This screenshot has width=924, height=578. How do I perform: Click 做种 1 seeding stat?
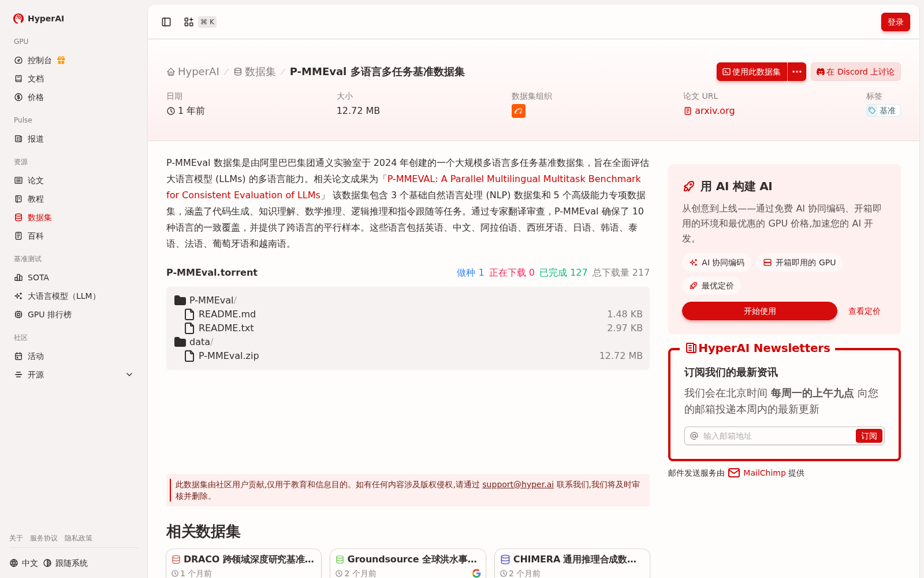[470, 272]
